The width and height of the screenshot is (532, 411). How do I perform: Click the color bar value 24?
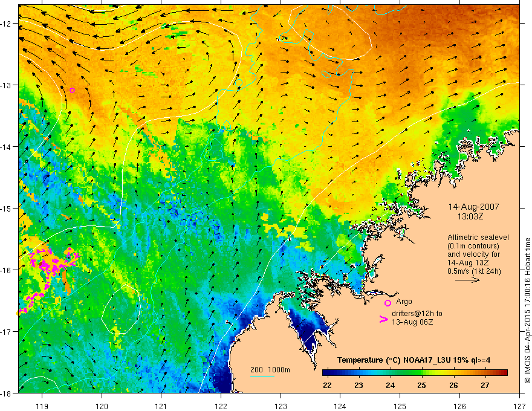(391, 385)
